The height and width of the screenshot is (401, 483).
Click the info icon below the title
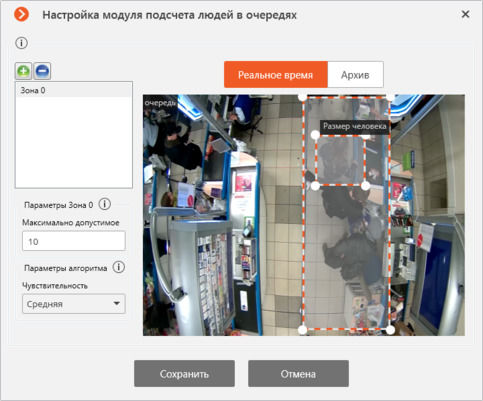(x=22, y=43)
